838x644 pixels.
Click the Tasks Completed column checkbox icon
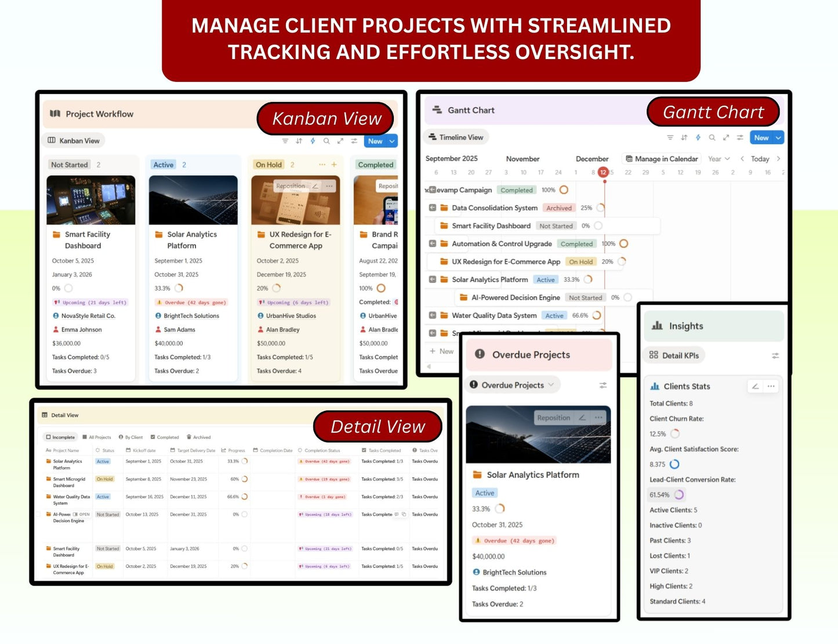point(364,450)
